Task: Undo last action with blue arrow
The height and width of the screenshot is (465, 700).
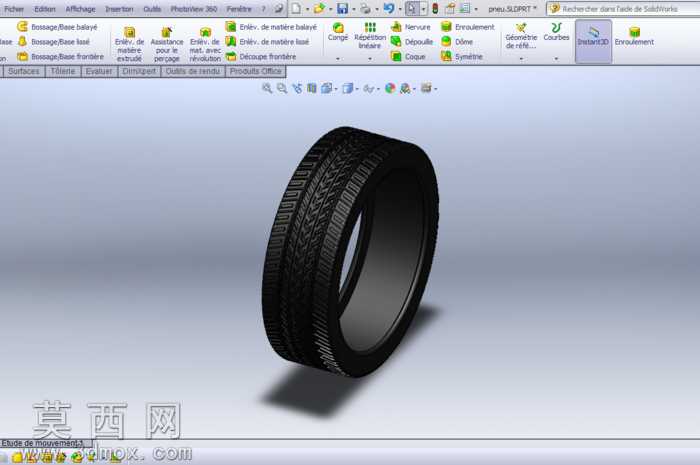Action: [x=389, y=8]
